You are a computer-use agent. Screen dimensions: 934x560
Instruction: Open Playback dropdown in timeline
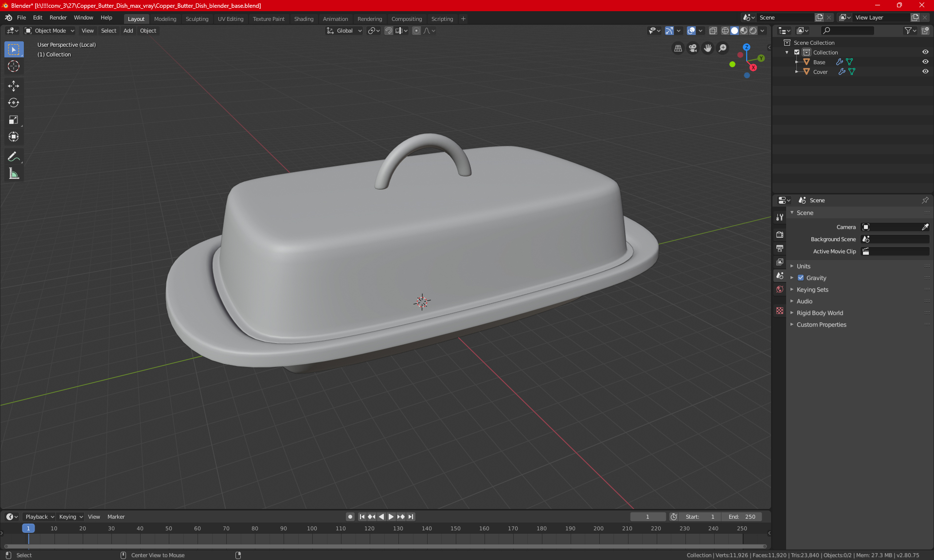pyautogui.click(x=39, y=517)
